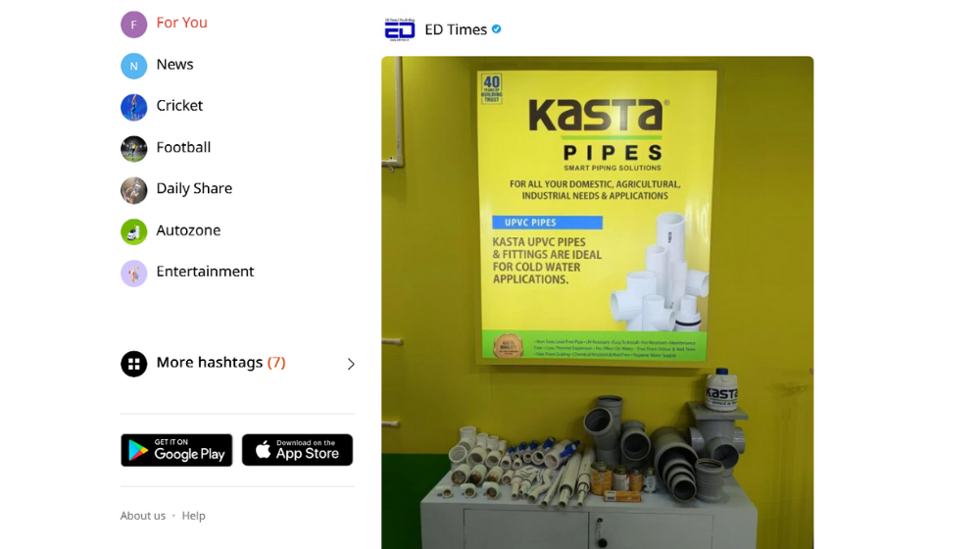This screenshot has width=980, height=549.
Task: Click the blue News circle icon
Action: click(133, 66)
